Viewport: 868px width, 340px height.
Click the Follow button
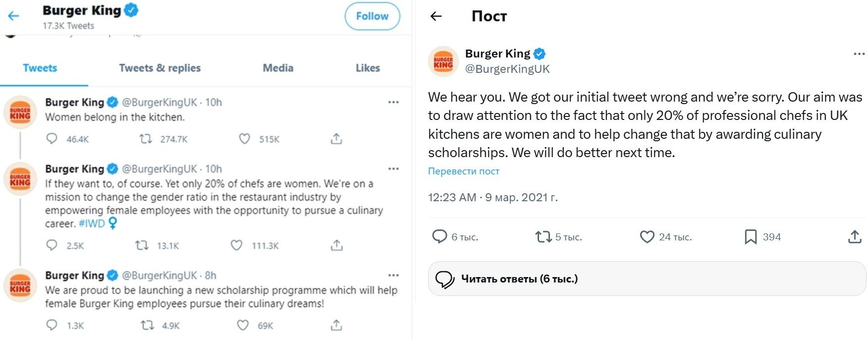pyautogui.click(x=372, y=16)
